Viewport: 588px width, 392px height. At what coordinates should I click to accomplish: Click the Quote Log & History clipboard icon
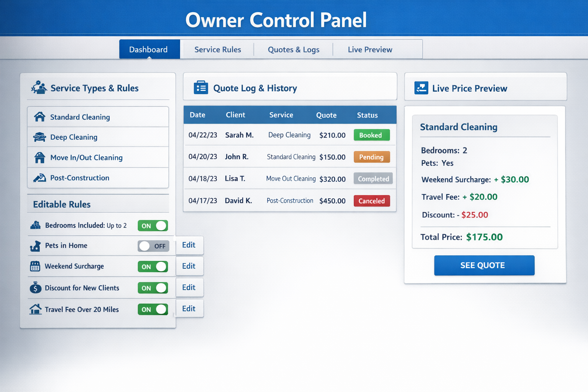coord(201,87)
